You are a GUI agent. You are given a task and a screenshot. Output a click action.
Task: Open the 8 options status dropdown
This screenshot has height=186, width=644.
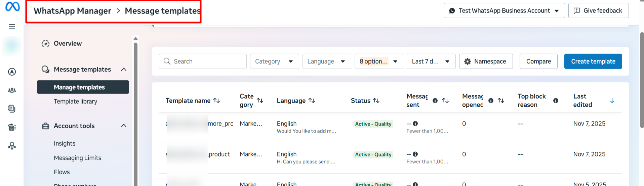click(x=378, y=62)
